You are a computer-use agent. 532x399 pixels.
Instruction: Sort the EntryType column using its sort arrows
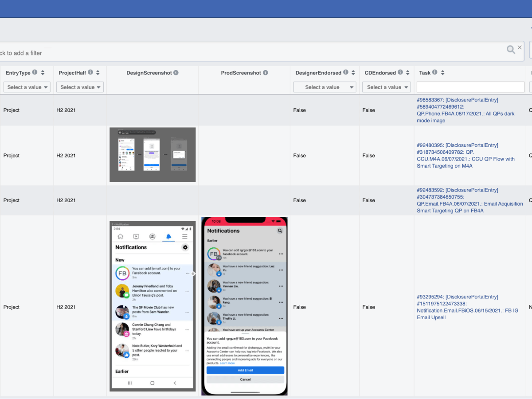coord(43,73)
